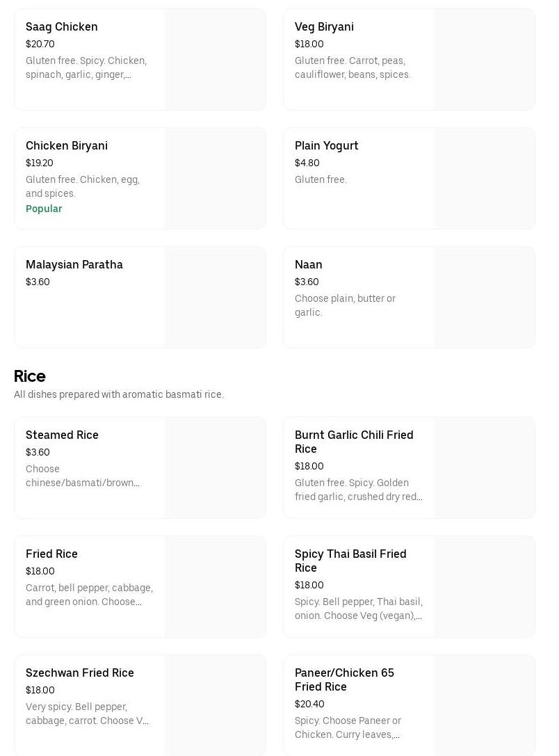Select the Paneer/Chicken 65 Fried Rice title
Viewport: 559px width, 756px height.
tap(344, 679)
